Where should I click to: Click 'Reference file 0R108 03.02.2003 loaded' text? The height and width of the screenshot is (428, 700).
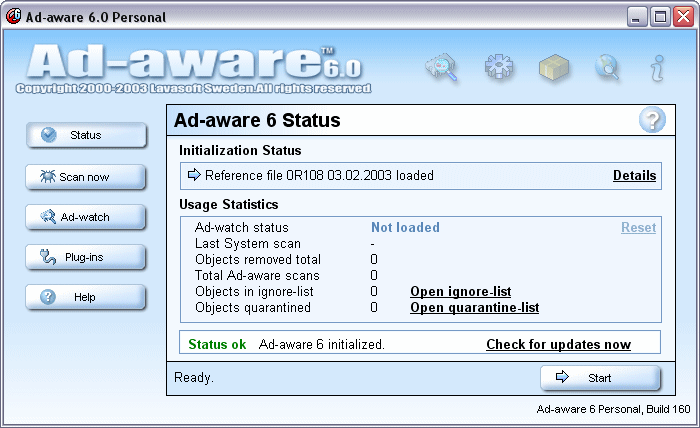(x=319, y=175)
